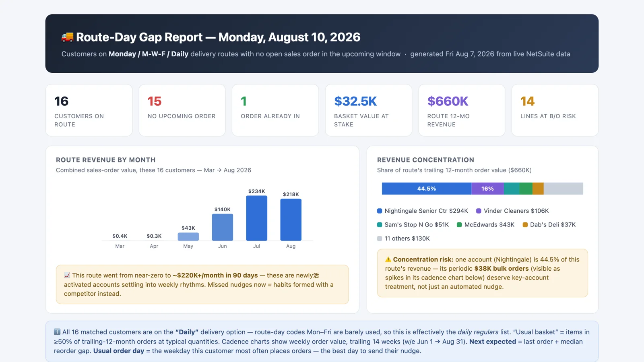Select the orange Dab's Deli legend swatch
644x362 pixels.
[525, 225]
